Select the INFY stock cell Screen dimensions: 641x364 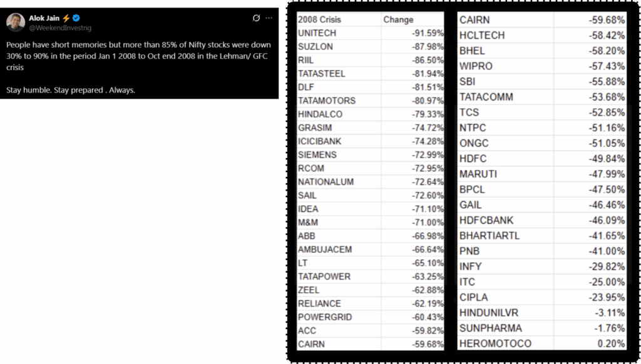pos(505,267)
